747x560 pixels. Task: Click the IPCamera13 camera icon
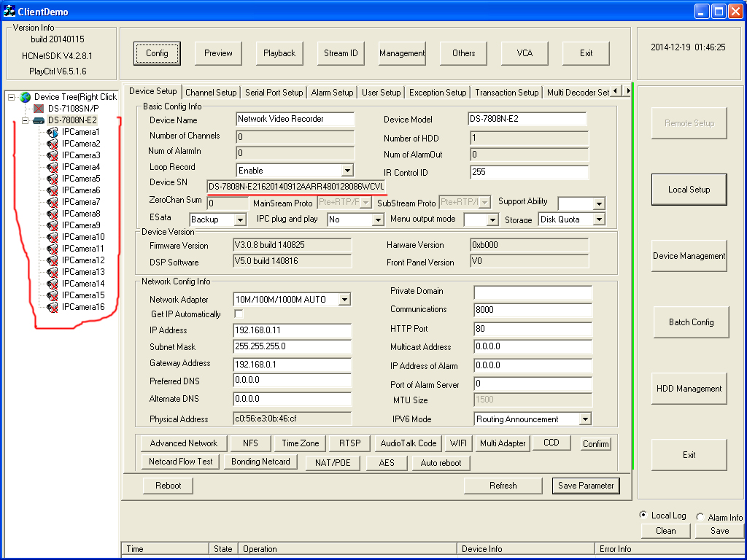pyautogui.click(x=53, y=273)
